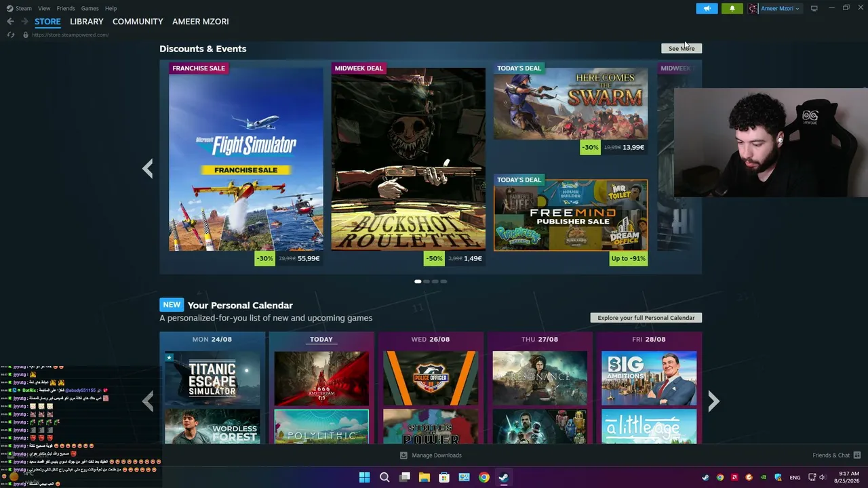
Task: Open the AMEER MZORI profile tab
Action: (201, 22)
